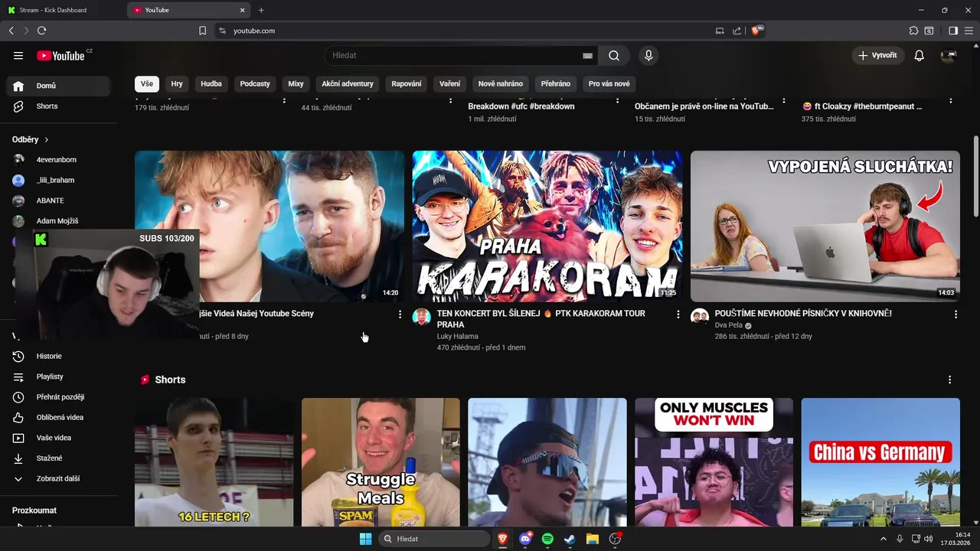
Task: Open Historie in the sidebar
Action: [x=58, y=357]
